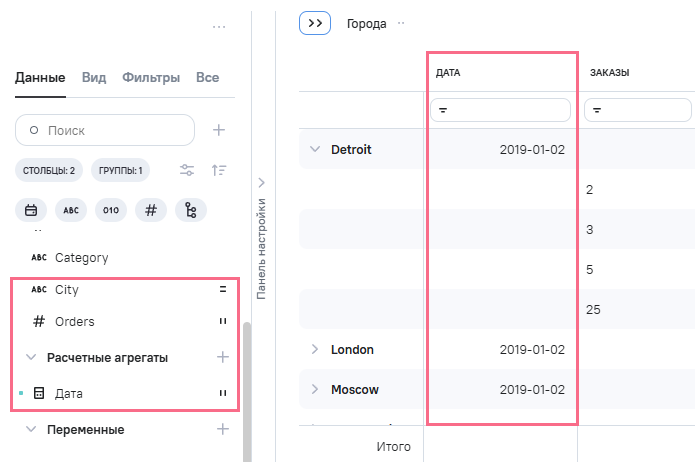This screenshot has height=462, width=695.
Task: Toggle the Дата field column marker
Action: click(223, 394)
